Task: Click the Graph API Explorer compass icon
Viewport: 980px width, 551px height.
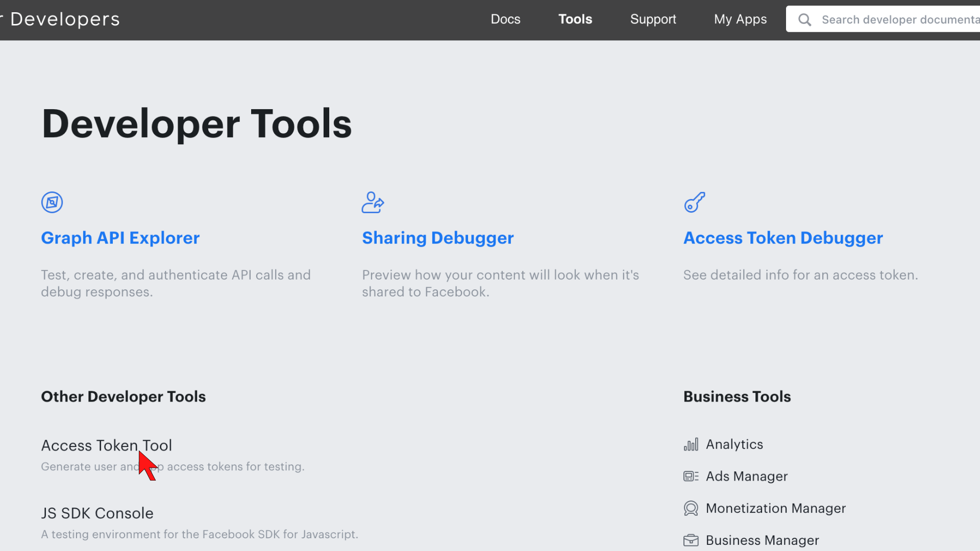Action: (x=52, y=203)
